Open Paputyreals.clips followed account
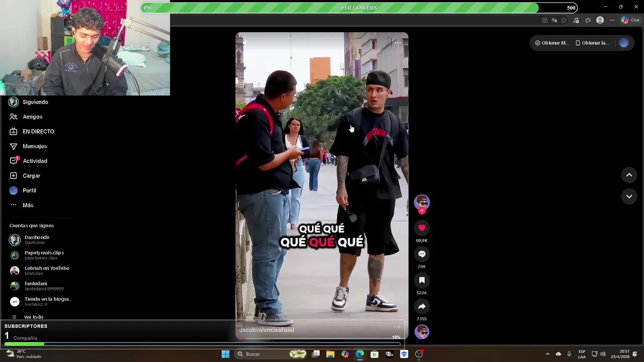The image size is (644, 362). (x=37, y=255)
